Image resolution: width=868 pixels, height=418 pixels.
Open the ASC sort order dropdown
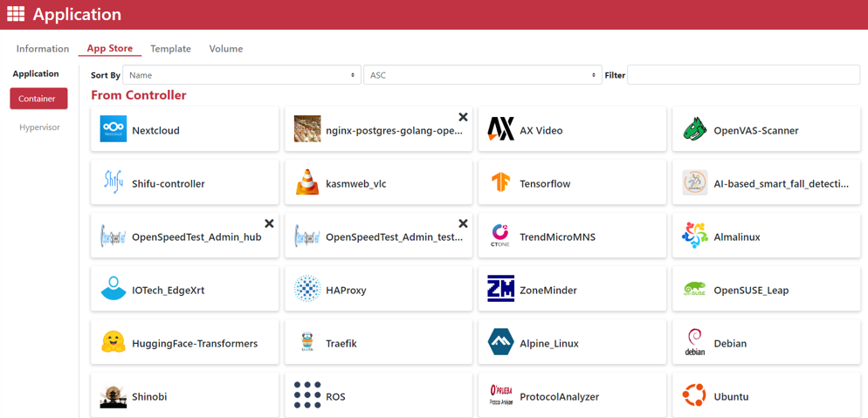[483, 75]
